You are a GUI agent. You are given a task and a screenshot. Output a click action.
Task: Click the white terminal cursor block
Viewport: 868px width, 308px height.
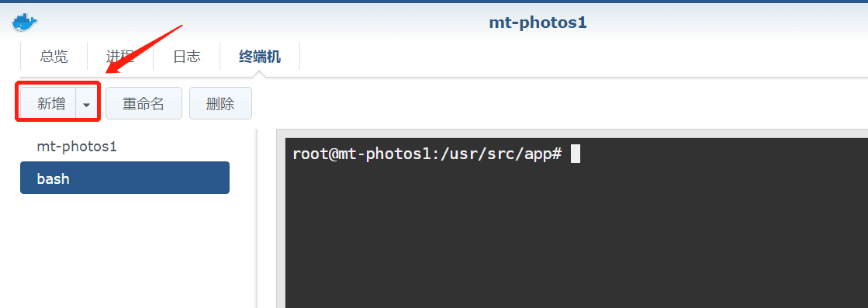coord(575,154)
